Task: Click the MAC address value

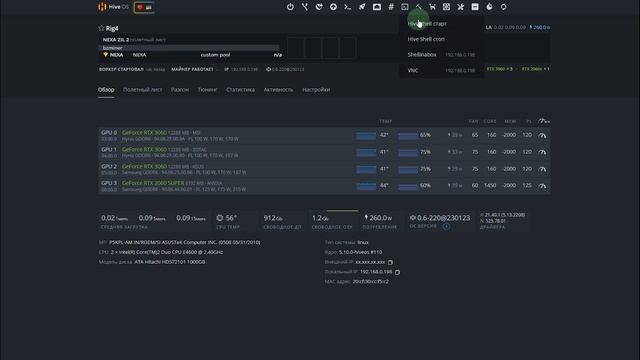Action: coord(370,282)
